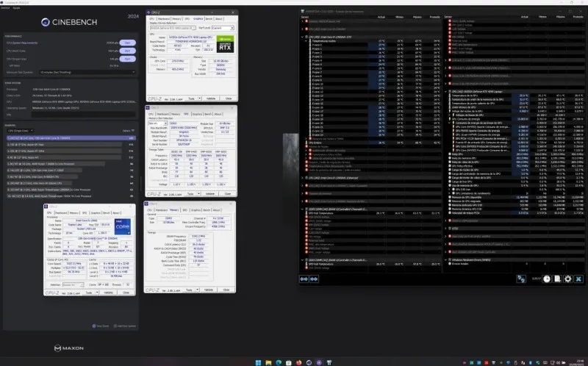The width and height of the screenshot is (588, 366).
Task: Collapse the NVIDIA GeForce RTX 4090 Laptop sensor group
Action: (445, 91)
